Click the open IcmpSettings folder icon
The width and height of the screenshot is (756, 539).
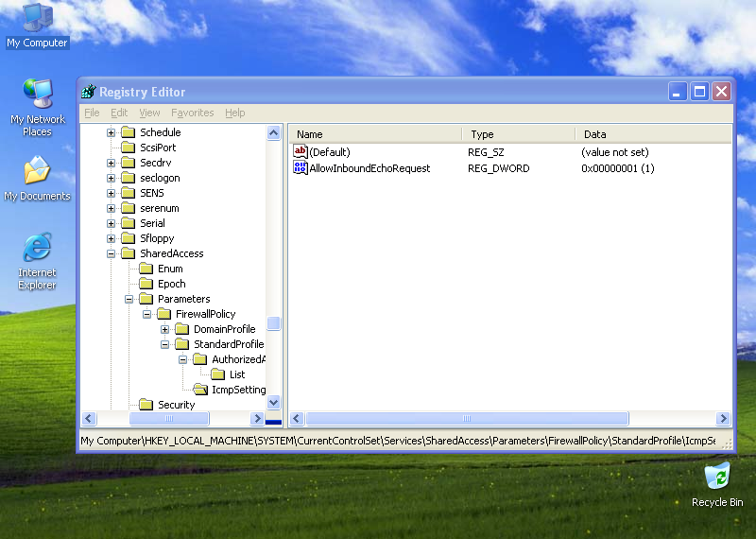[x=200, y=390]
